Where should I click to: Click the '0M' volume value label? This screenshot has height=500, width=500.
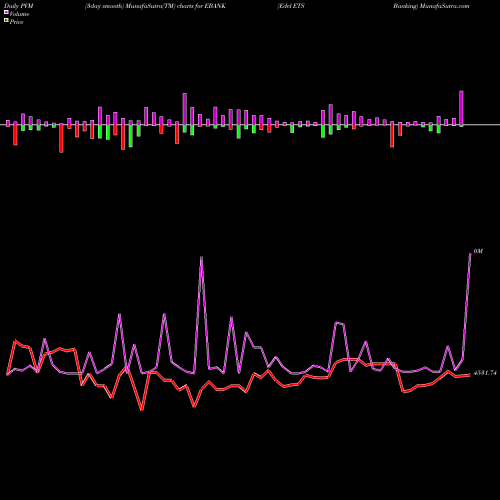(x=478, y=251)
